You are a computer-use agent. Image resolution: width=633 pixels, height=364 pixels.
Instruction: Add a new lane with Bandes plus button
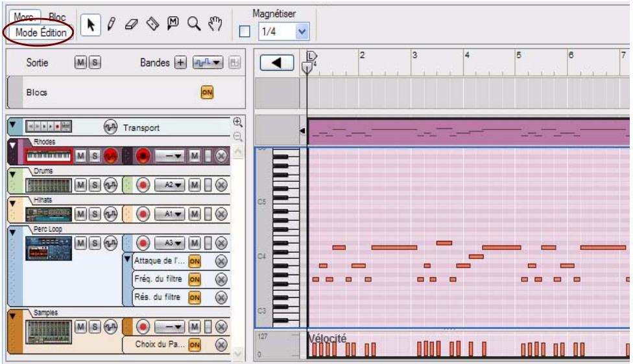[x=180, y=62]
